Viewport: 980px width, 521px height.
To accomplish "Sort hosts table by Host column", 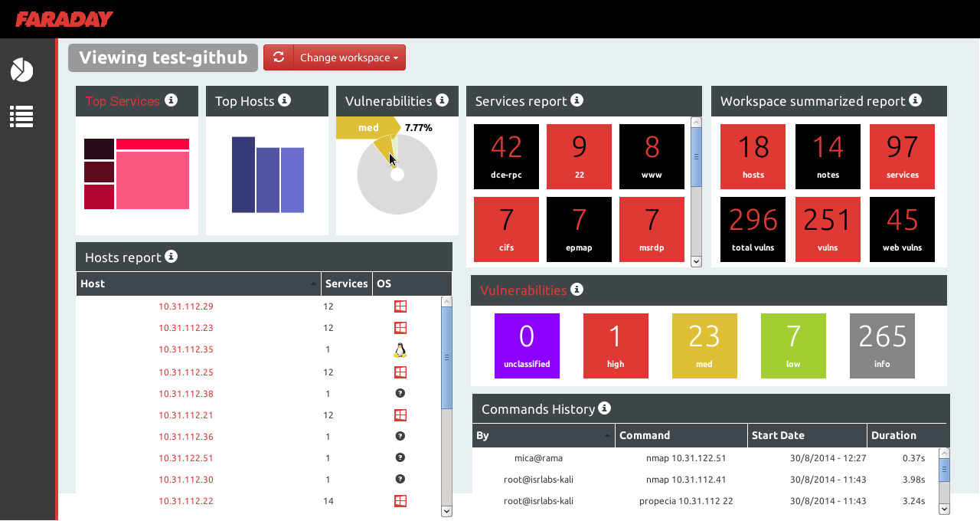I will pyautogui.click(x=198, y=283).
